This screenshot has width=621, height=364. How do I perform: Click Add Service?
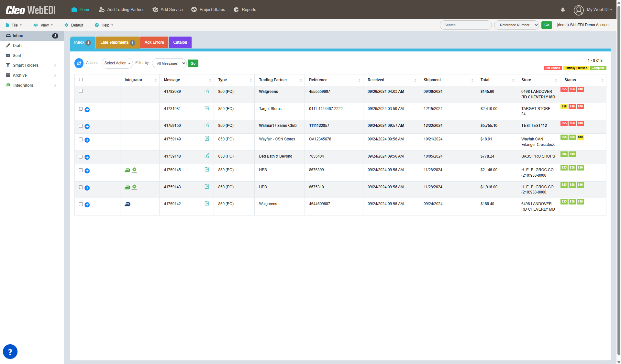coord(168,10)
